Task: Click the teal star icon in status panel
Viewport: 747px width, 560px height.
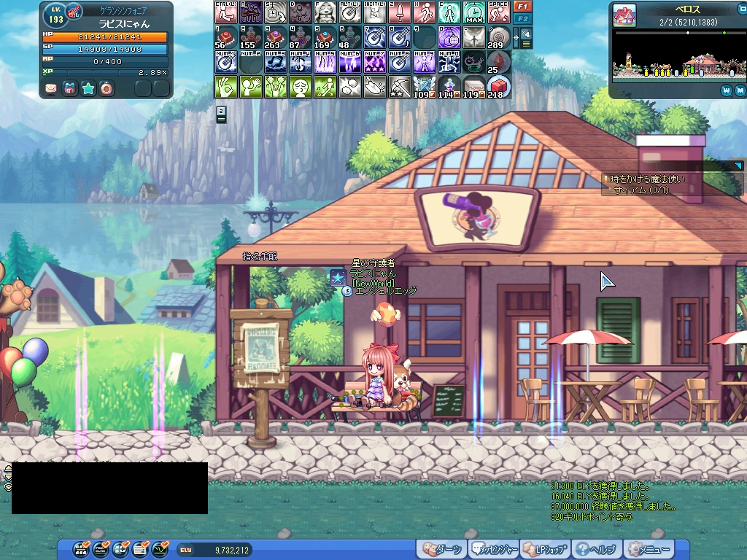Action: tap(88, 88)
